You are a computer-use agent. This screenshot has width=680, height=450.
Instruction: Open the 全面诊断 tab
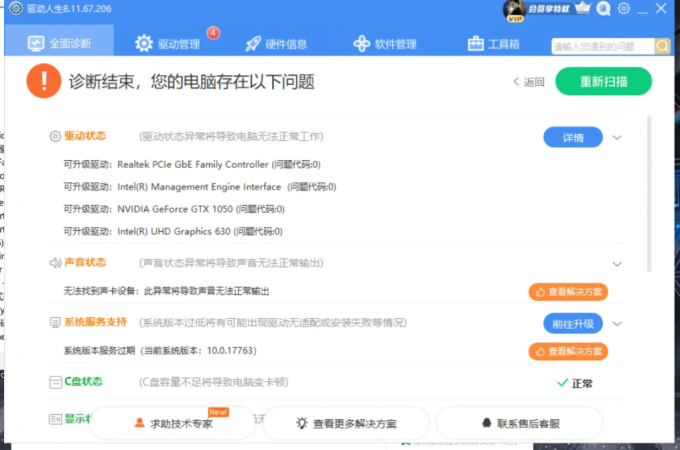[x=59, y=43]
